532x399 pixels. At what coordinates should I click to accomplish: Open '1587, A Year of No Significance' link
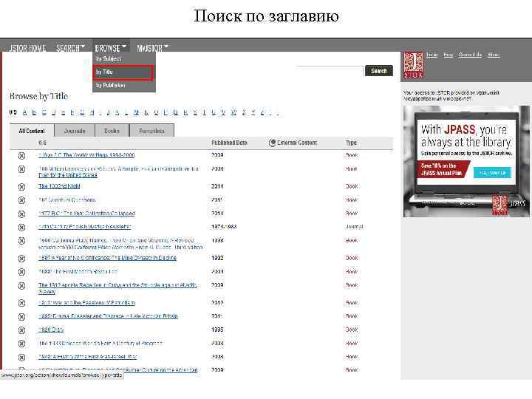(x=108, y=258)
